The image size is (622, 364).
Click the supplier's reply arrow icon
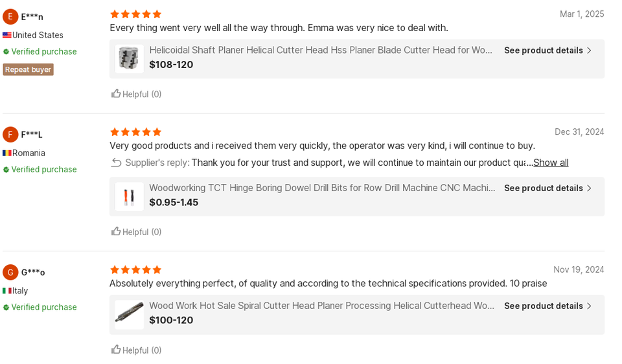click(x=116, y=163)
